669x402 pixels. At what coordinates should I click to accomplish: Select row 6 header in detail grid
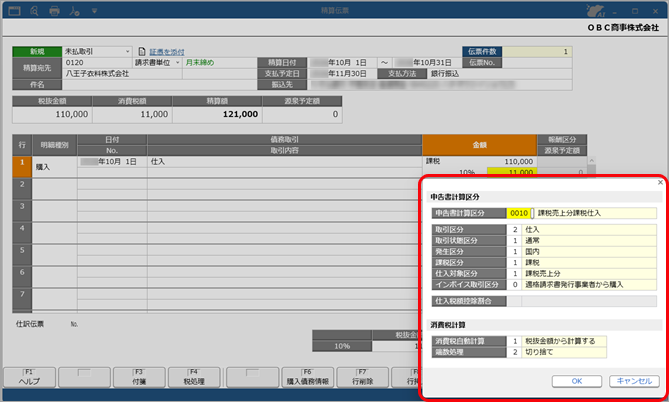pyautogui.click(x=22, y=277)
